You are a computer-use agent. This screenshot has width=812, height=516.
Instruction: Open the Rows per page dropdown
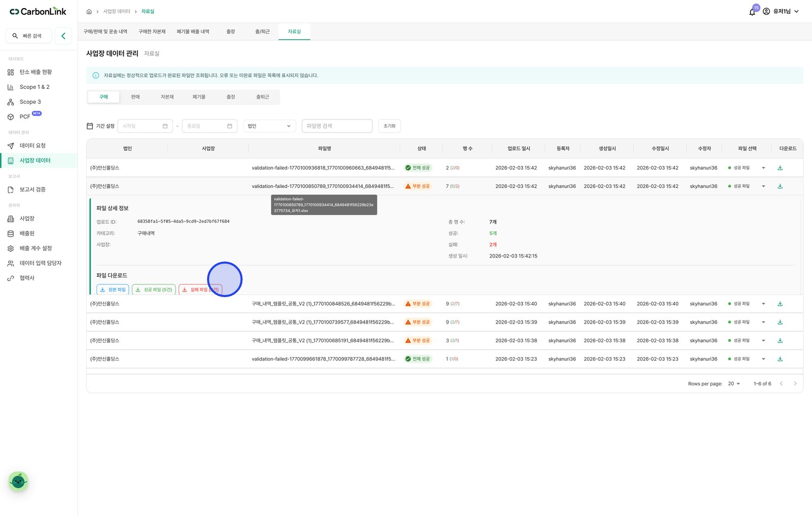point(734,384)
